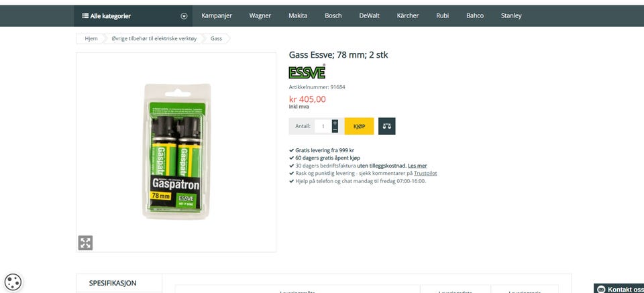Click the compare product scales icon

[386, 126]
